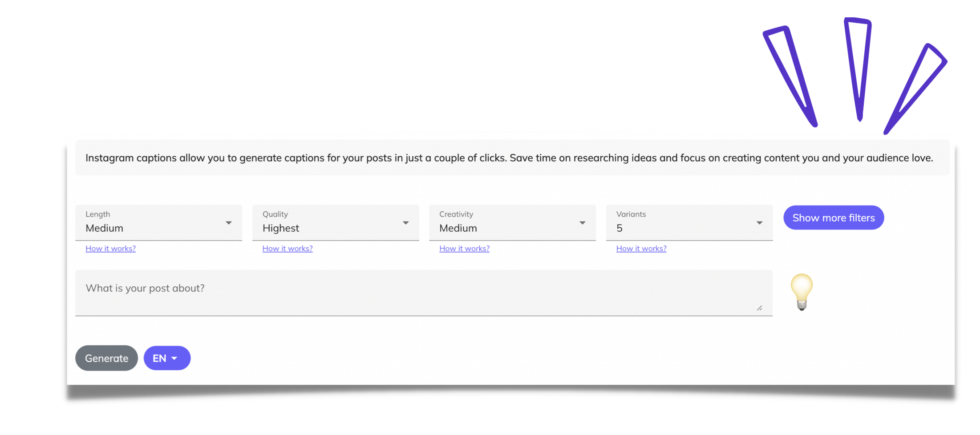Open the Creativity dropdown
Viewport: 980px width, 435px height.
[x=512, y=222]
